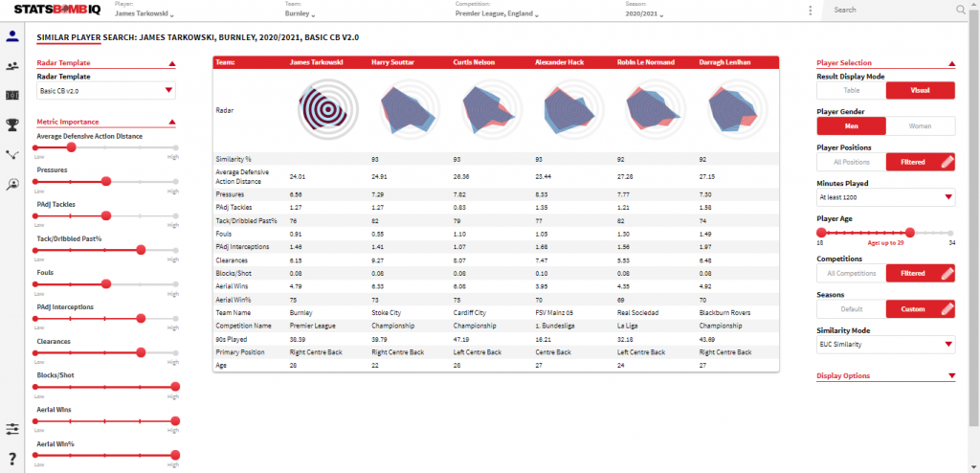Viewport: 980px width, 473px height.
Task: Choose Custom seasons option
Action: click(920, 309)
